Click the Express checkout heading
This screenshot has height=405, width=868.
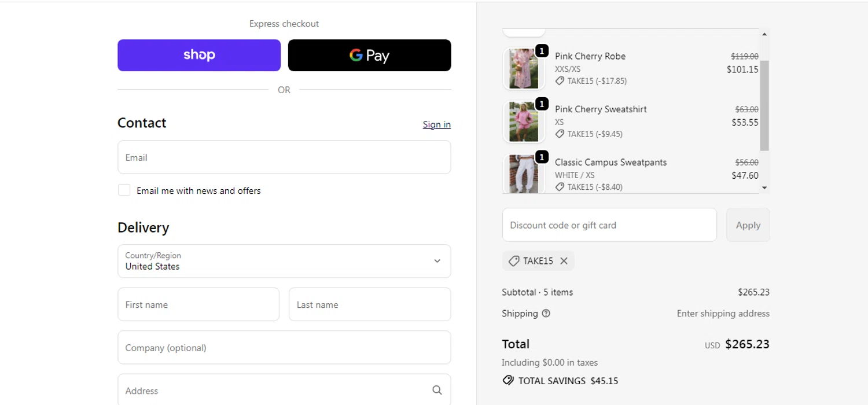(284, 24)
